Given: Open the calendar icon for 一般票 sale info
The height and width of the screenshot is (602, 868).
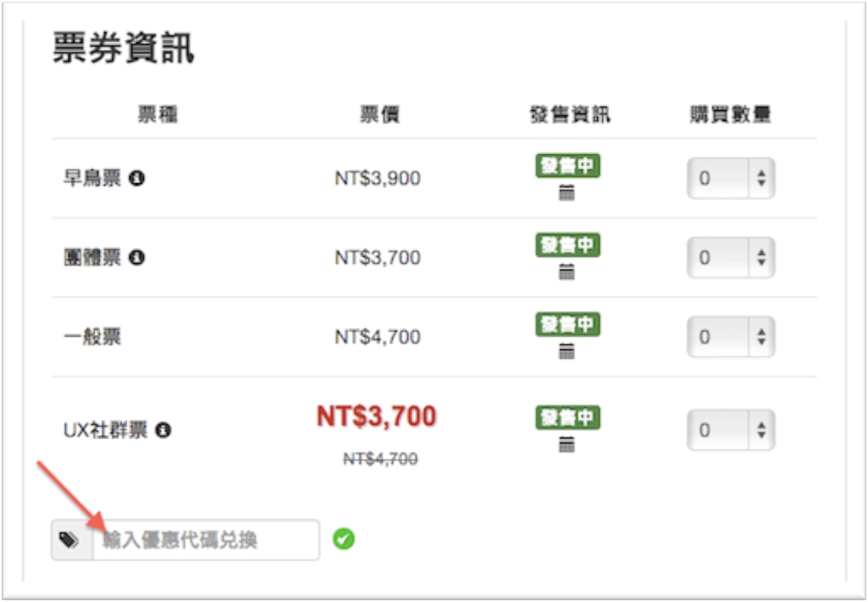Looking at the screenshot, I should (x=567, y=352).
